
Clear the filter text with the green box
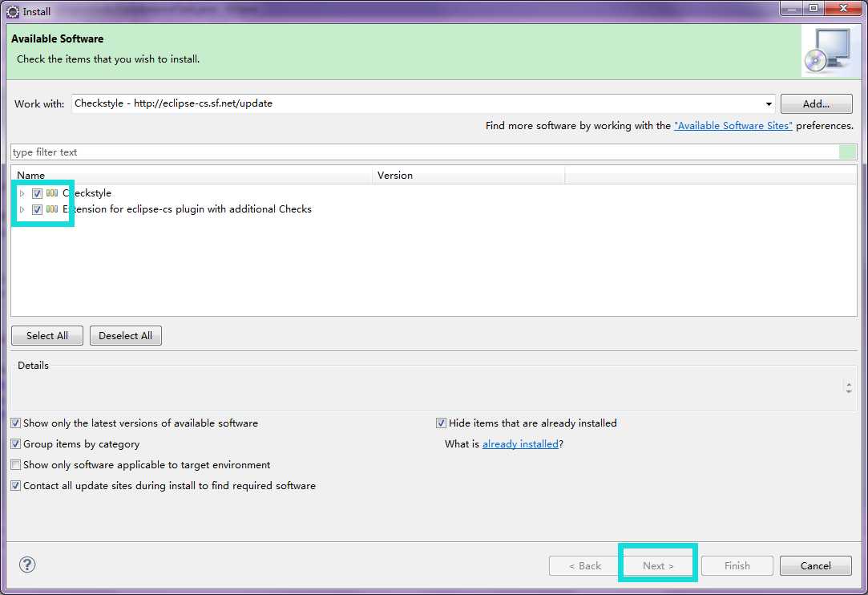(847, 152)
